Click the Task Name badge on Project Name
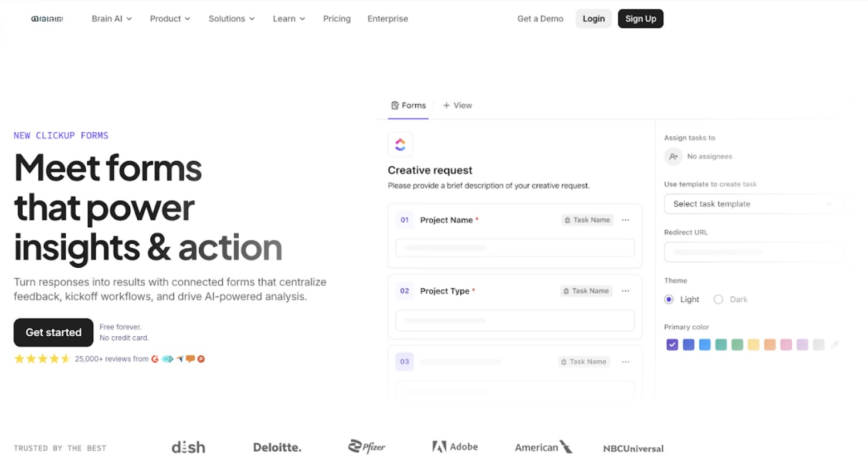868x464 pixels. [x=587, y=220]
